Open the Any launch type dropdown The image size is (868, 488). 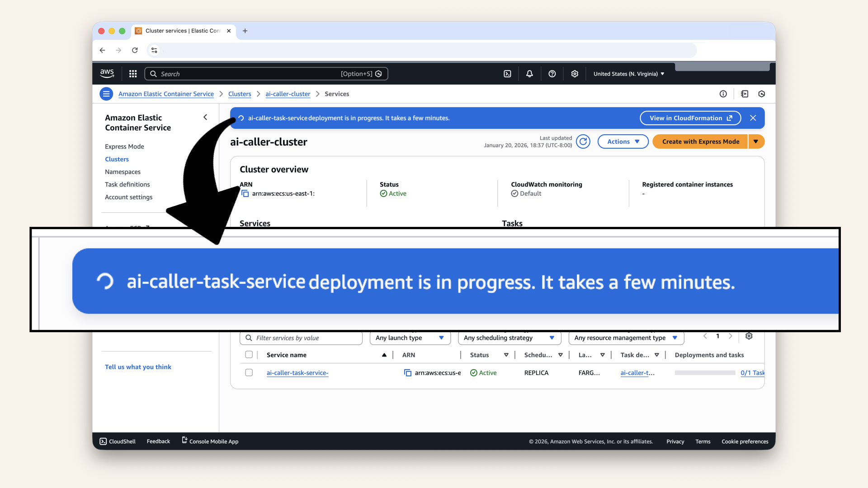[x=410, y=338]
